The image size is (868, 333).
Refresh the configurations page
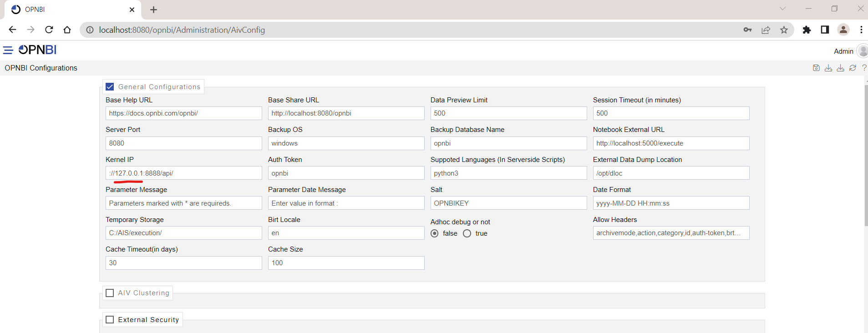853,68
